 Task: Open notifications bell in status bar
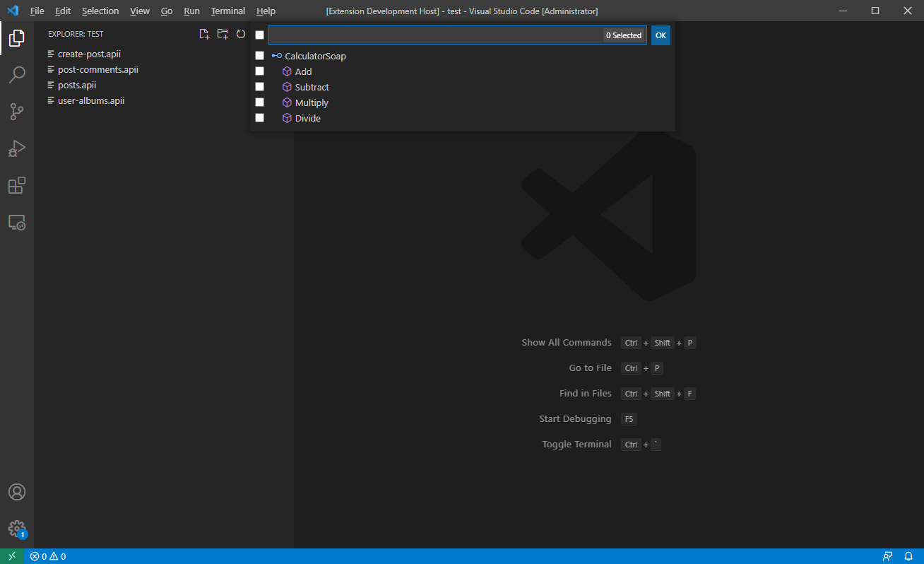(x=908, y=556)
